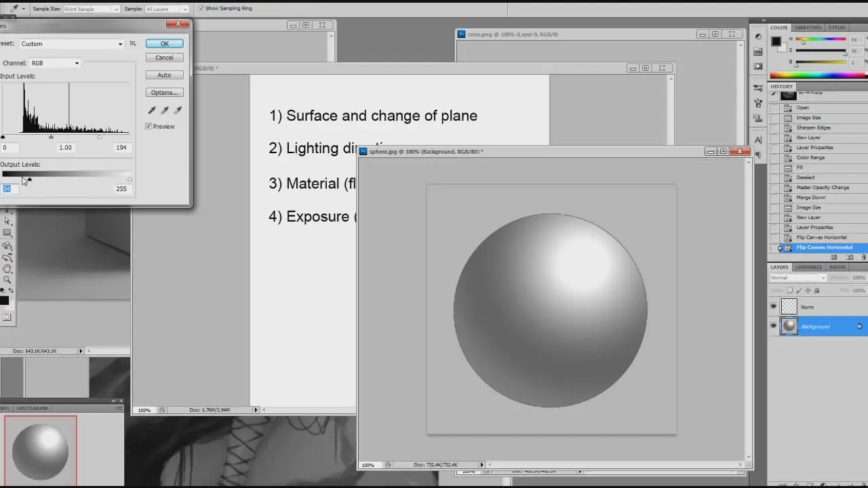
Task: Pick the set white point eyedropper
Action: pyautogui.click(x=178, y=110)
